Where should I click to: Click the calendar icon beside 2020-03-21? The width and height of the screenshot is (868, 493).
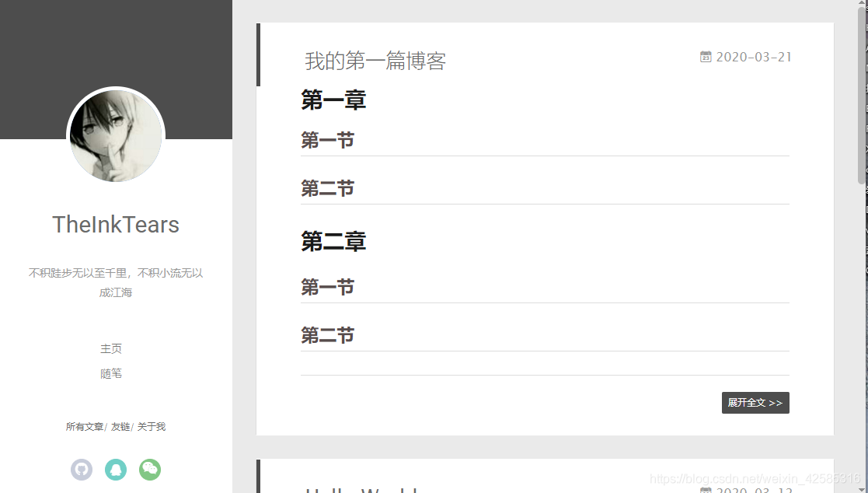(x=706, y=57)
